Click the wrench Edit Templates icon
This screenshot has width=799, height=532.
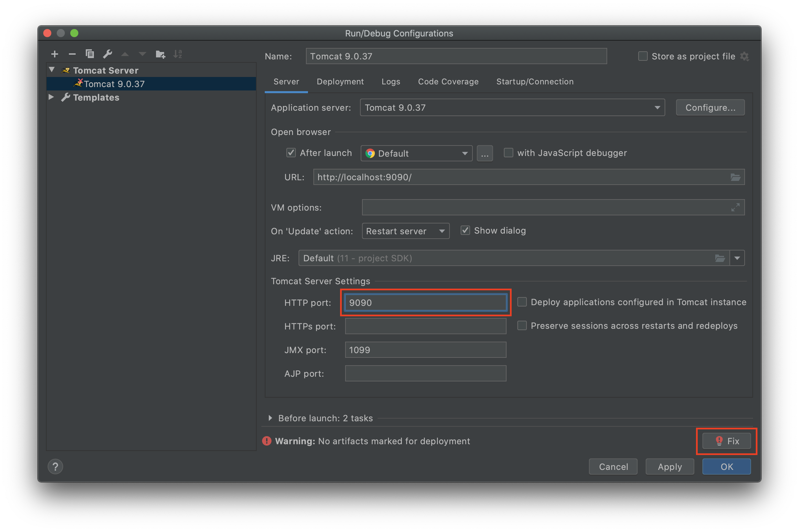(108, 54)
